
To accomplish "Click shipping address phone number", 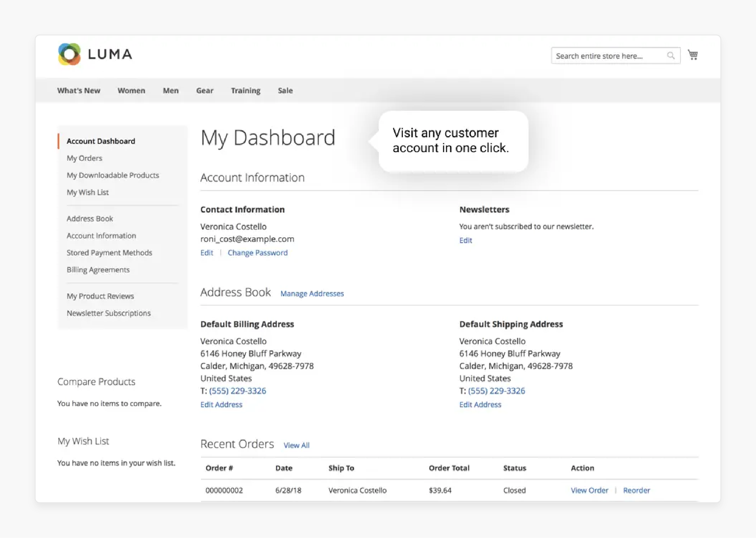I will 497,391.
